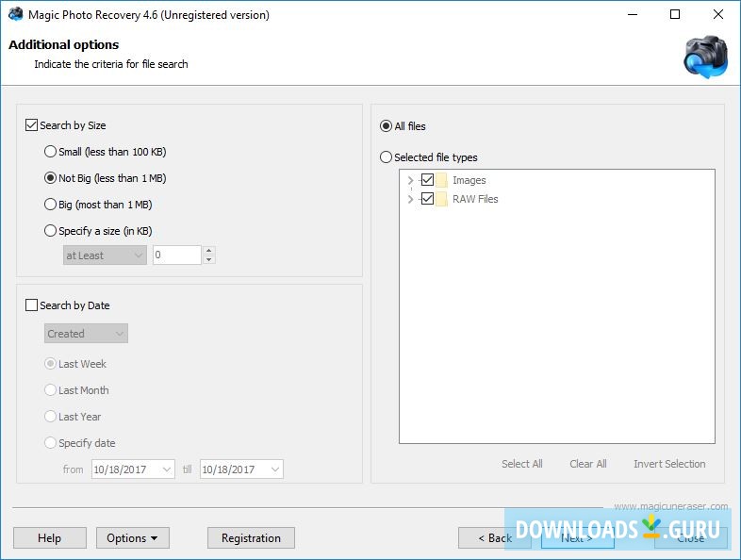Open the Options dropdown button
741x560 pixels.
[x=133, y=538]
